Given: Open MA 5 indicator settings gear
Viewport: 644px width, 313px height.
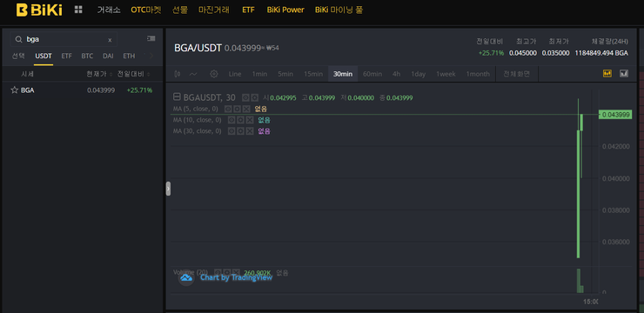Looking at the screenshot, I should click(237, 110).
